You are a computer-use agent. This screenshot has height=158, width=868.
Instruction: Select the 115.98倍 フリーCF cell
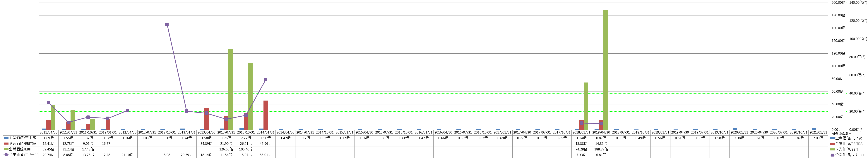[167, 155]
